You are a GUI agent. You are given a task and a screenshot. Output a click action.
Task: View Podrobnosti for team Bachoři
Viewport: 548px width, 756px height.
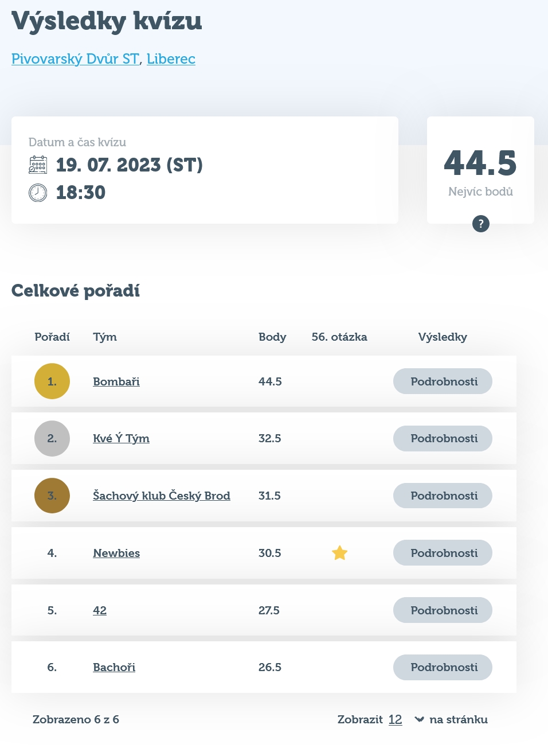coord(443,667)
